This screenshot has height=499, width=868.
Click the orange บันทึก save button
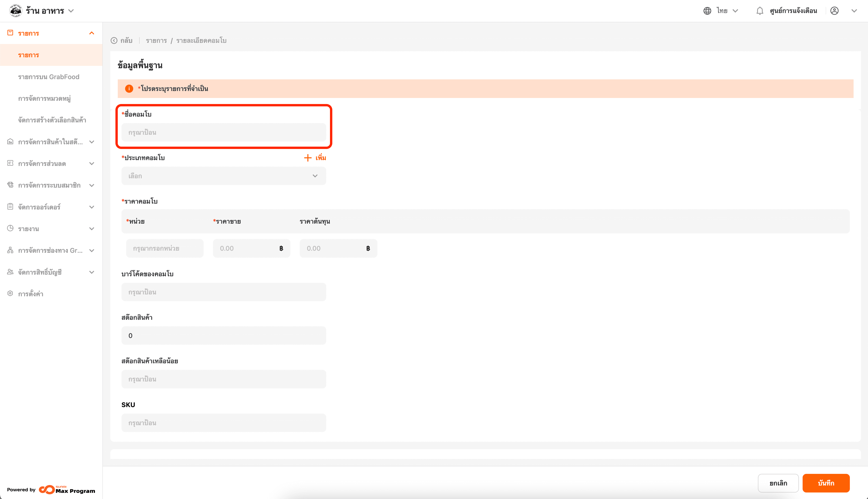tap(825, 483)
